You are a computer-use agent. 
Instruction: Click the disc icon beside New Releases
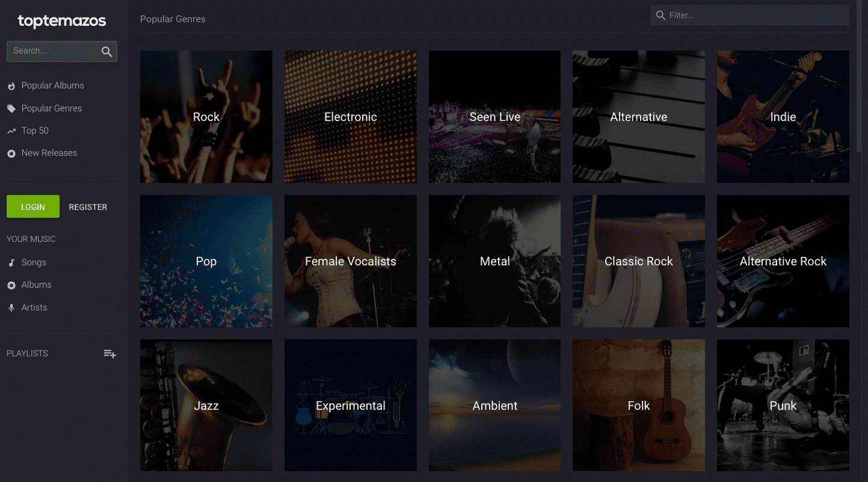tap(11, 153)
